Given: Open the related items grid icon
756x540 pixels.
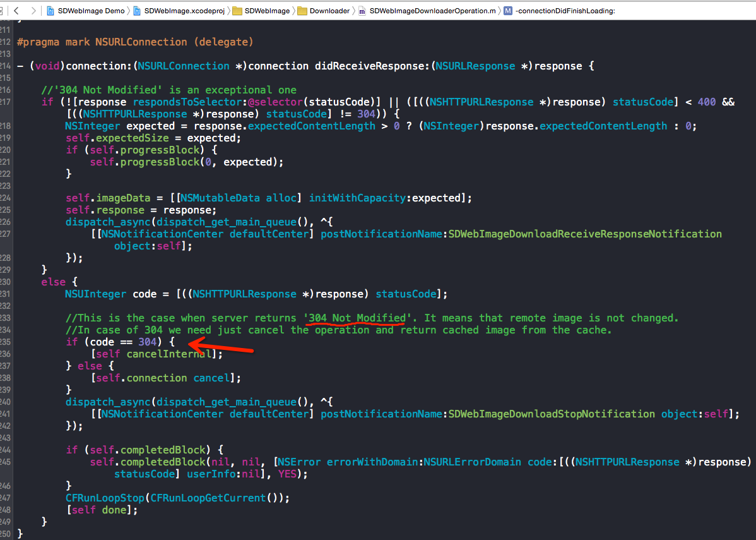Looking at the screenshot, I should [1, 11].
